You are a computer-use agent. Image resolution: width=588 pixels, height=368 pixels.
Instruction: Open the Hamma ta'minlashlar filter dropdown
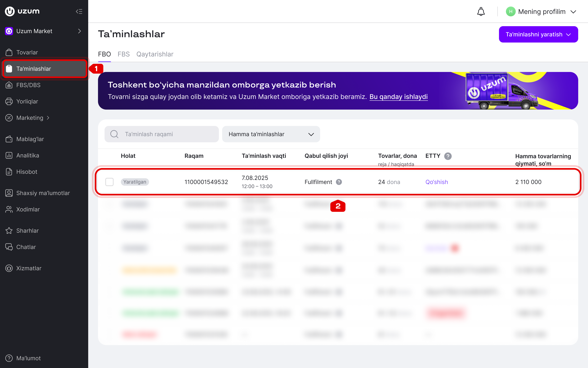tap(271, 134)
